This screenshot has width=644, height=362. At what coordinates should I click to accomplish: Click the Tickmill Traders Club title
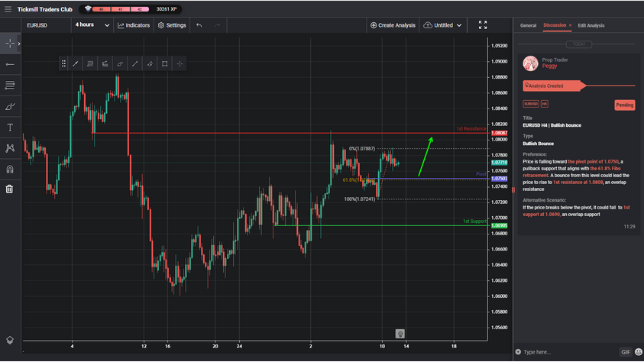(45, 9)
